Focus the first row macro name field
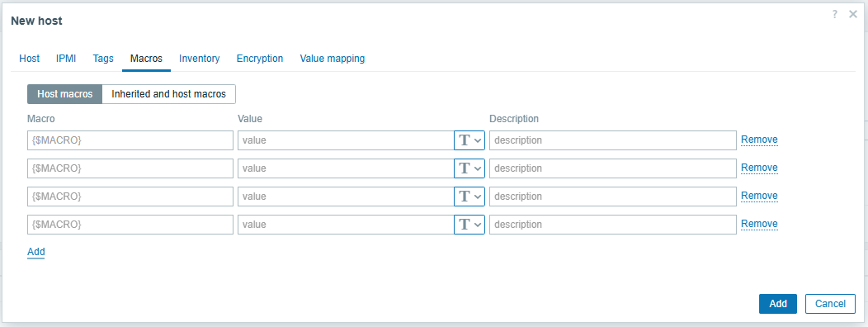868x327 pixels. (130, 140)
